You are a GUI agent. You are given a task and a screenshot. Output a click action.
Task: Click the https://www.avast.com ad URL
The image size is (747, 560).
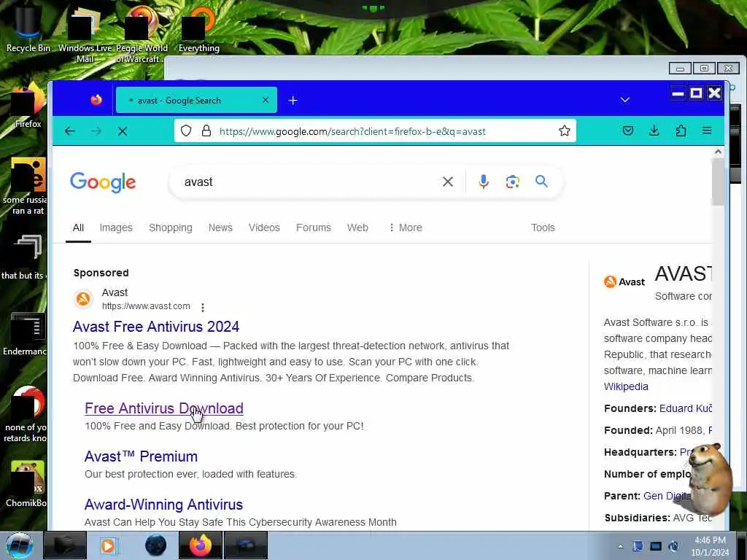tap(146, 306)
